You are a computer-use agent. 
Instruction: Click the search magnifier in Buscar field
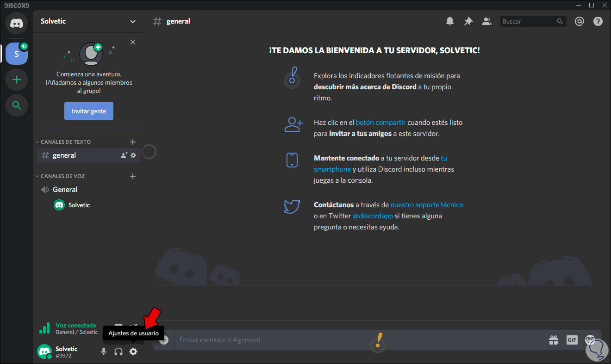pyautogui.click(x=560, y=21)
